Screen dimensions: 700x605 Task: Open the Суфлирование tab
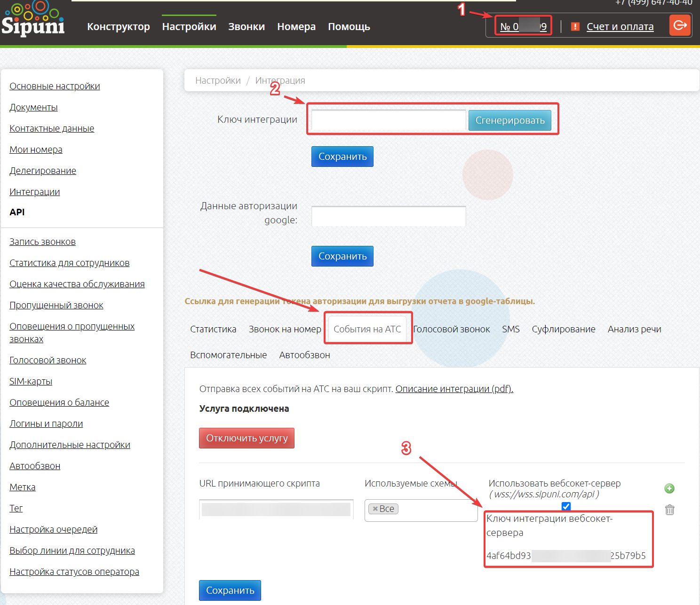coord(564,329)
